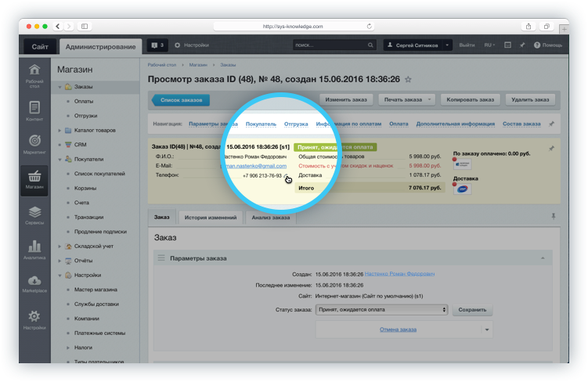Go to Marketplace in the sidebar
This screenshot has height=382, width=588.
(34, 283)
